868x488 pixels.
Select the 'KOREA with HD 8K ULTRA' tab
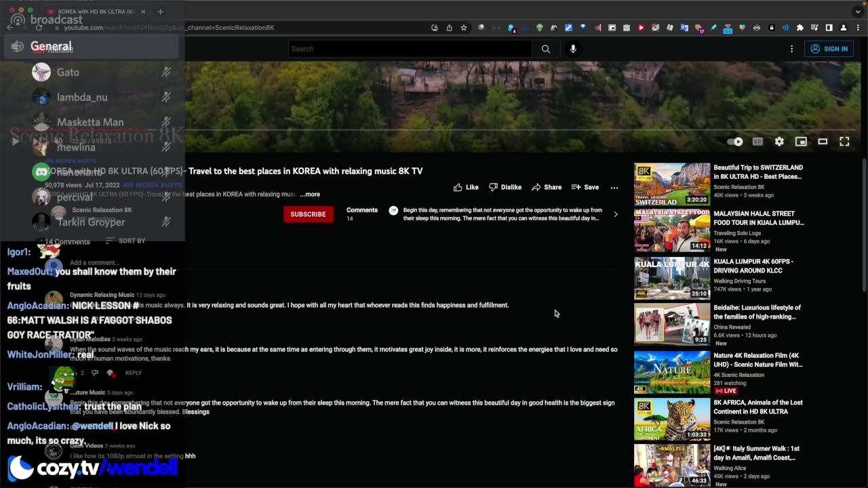96,12
